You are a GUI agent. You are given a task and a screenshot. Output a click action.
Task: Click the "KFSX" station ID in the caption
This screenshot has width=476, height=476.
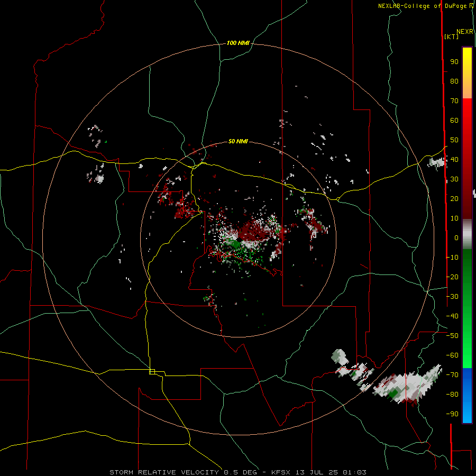[x=281, y=472]
